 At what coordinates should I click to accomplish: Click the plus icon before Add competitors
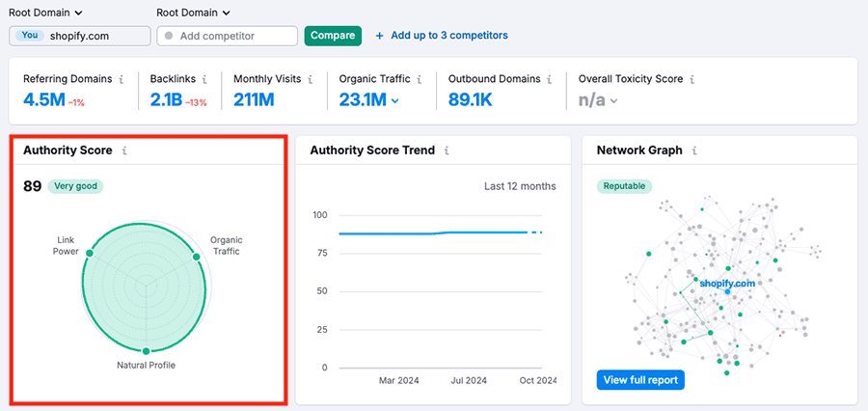point(379,36)
